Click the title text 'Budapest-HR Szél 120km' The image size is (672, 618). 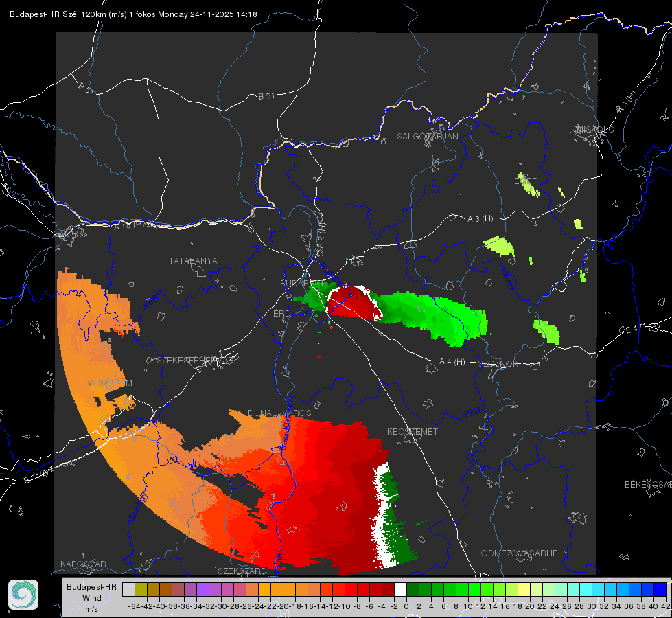(x=58, y=14)
